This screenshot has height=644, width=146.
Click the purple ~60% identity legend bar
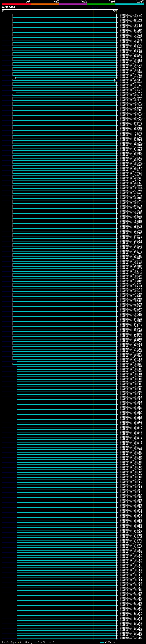(x=73, y=4)
